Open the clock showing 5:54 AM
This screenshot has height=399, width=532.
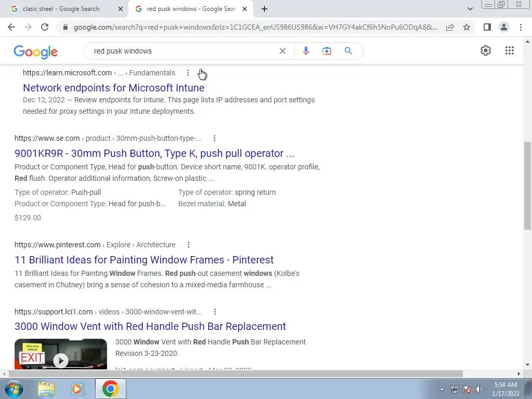tap(506, 389)
